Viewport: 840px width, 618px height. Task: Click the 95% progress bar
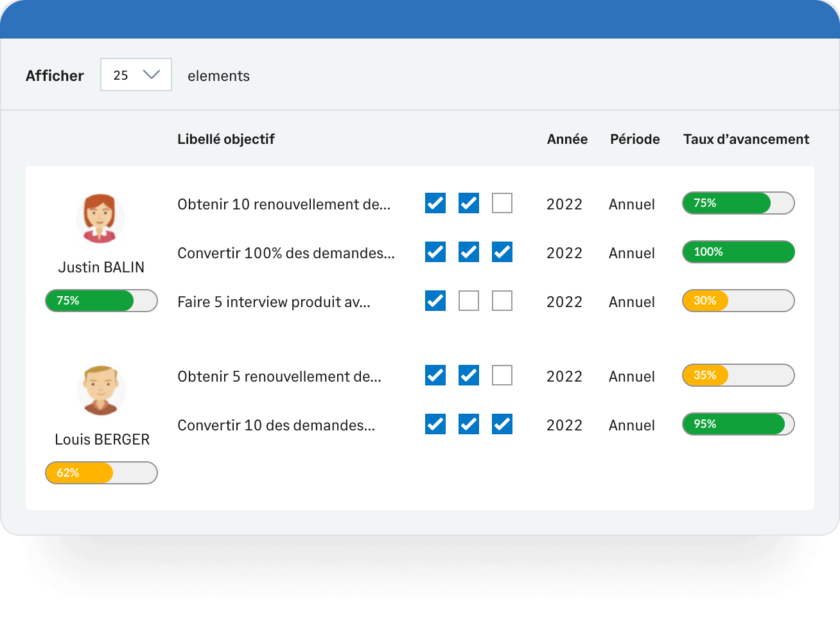click(739, 424)
